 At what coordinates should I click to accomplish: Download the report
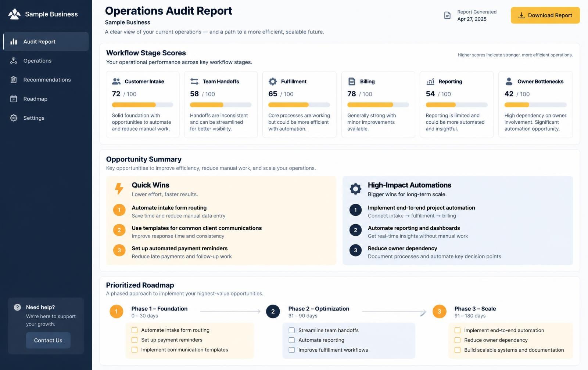[545, 15]
